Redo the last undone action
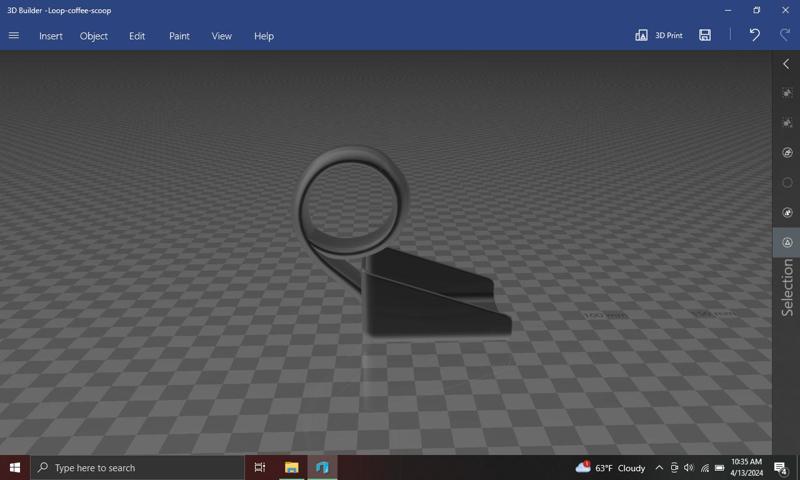800x480 pixels. pos(785,35)
